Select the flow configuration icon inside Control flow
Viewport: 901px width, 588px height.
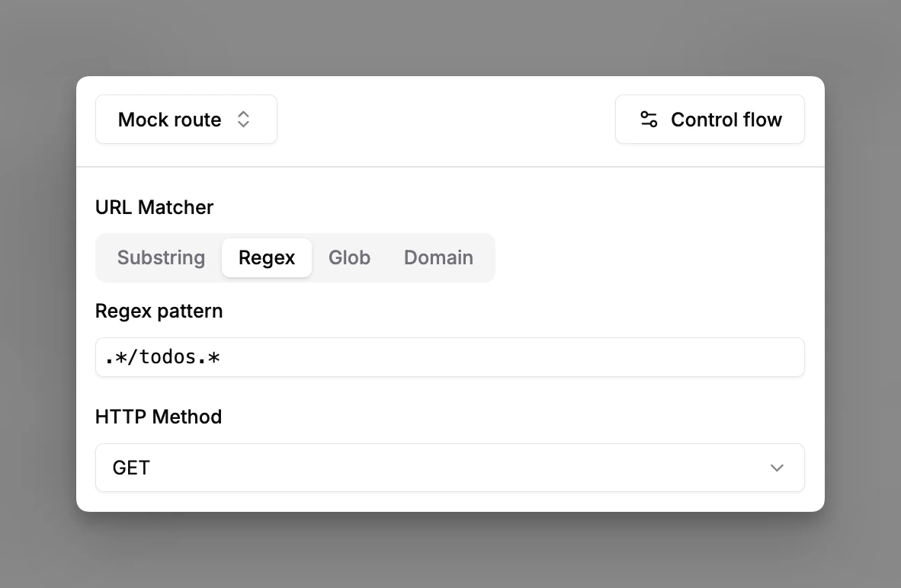(649, 119)
